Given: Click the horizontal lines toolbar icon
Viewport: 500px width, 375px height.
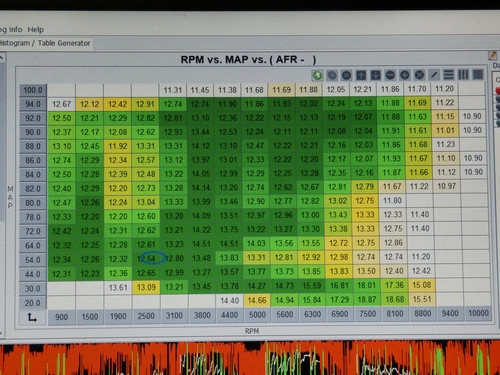Looking at the screenshot, I should pyautogui.click(x=449, y=74).
